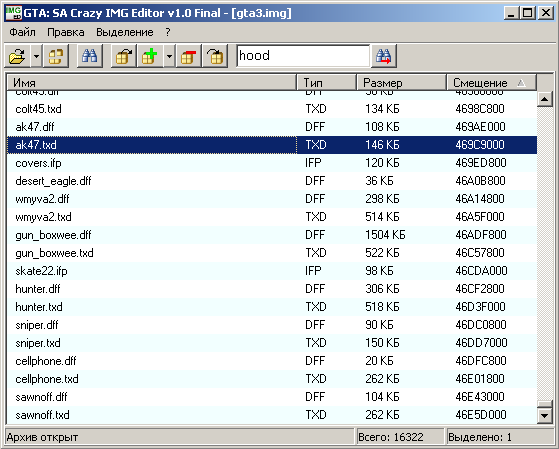Click the extract file toolbar icon

pyautogui.click(x=124, y=56)
